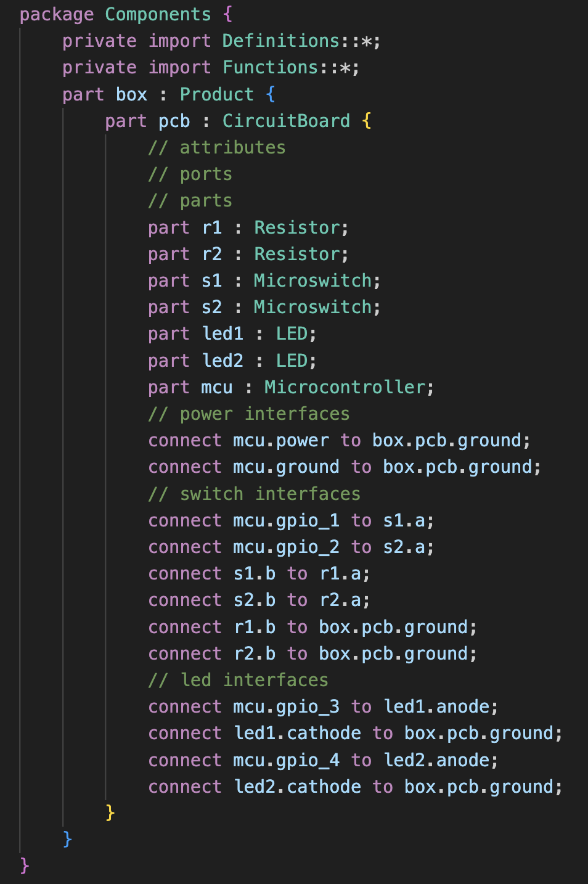Click led1.anode in the connect statement
Viewport: 588px width, 884px height.
point(436,706)
